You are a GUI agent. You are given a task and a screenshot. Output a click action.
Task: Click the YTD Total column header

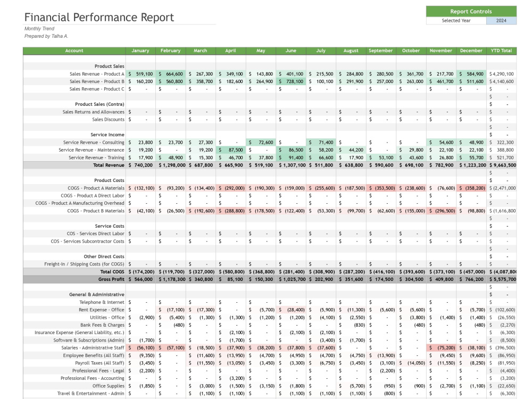(502, 51)
